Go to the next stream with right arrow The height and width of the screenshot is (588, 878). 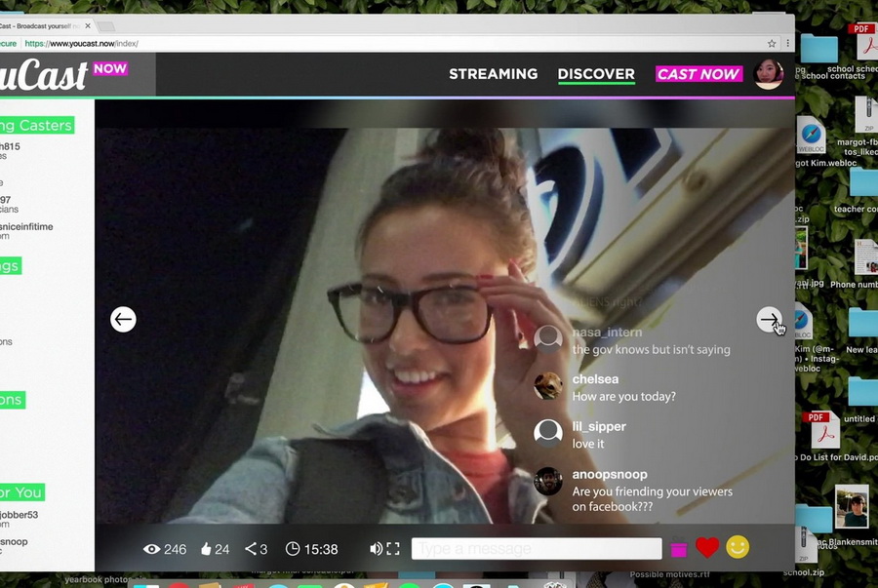[x=769, y=319]
